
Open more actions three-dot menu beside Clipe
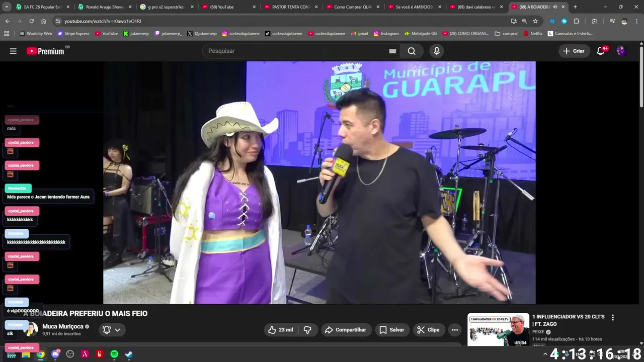(x=455, y=330)
